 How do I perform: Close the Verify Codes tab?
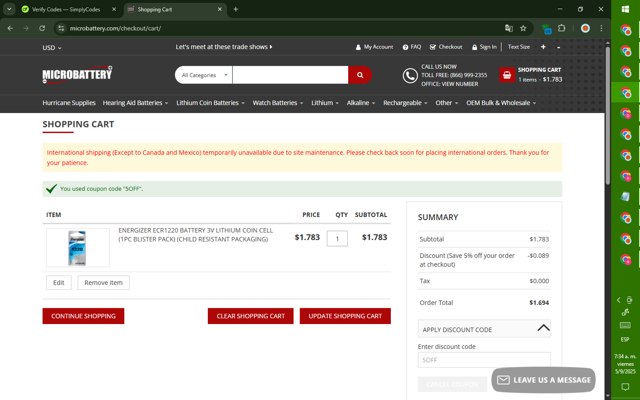pyautogui.click(x=114, y=9)
